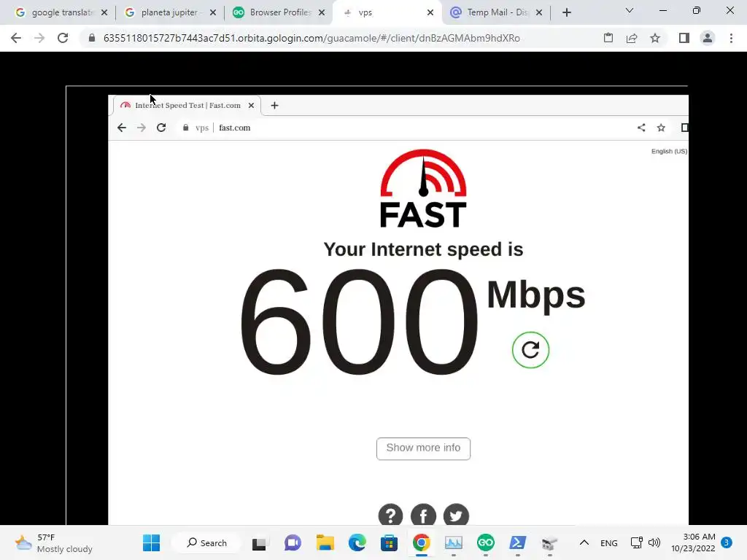Click the Show more info button
Screen dimensions: 747x560
tap(423, 448)
